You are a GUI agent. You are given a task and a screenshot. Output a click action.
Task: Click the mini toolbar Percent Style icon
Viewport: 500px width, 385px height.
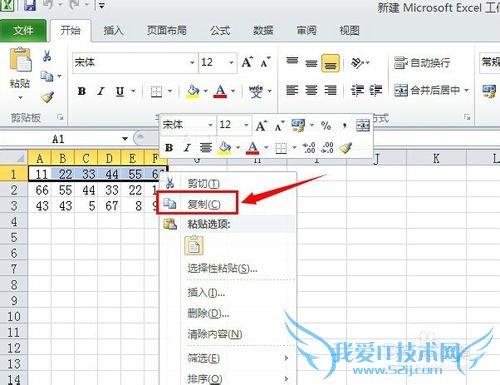[326, 126]
